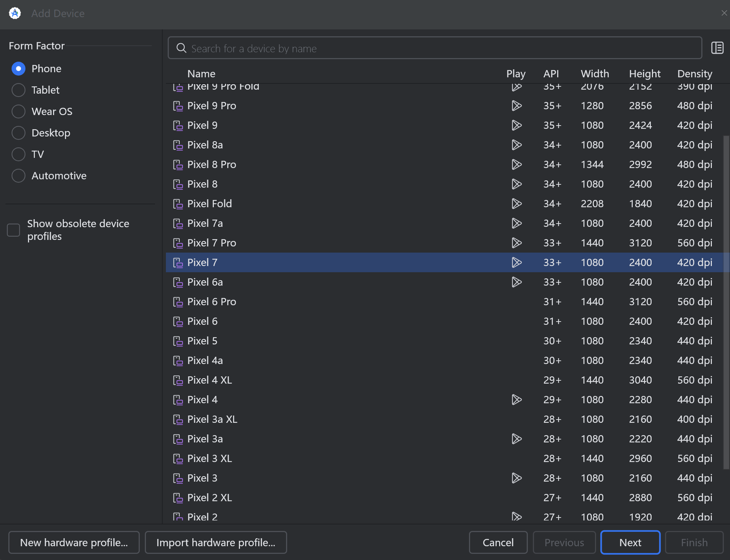
Task: Click the 1344 width of Pixel 8 Pro
Action: coord(592,164)
